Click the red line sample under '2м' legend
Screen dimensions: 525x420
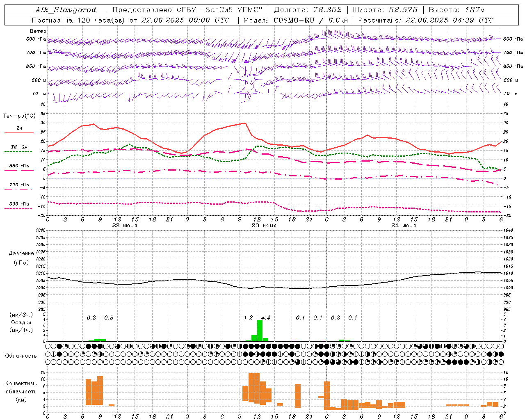click(x=19, y=133)
